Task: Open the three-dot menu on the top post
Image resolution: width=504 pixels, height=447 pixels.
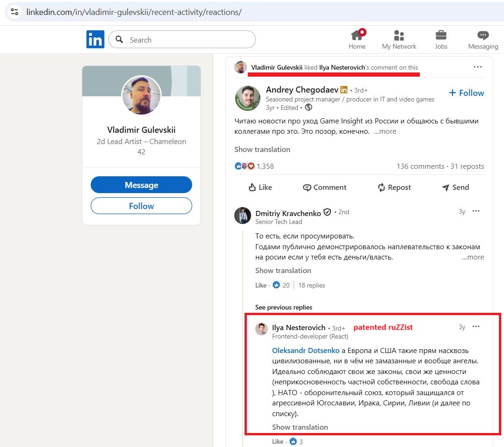Action: click(478, 67)
